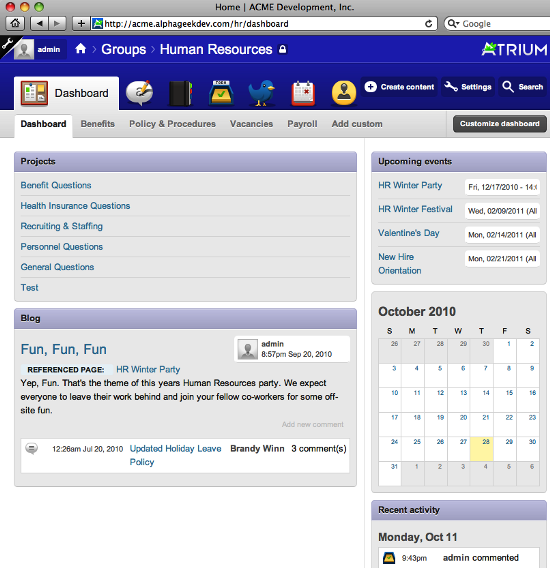The height and width of the screenshot is (568, 550).
Task: Open Settings menu
Action: pos(468,87)
